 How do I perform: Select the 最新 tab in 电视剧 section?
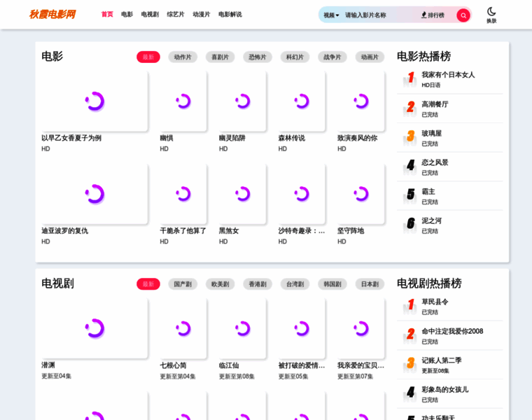[148, 284]
